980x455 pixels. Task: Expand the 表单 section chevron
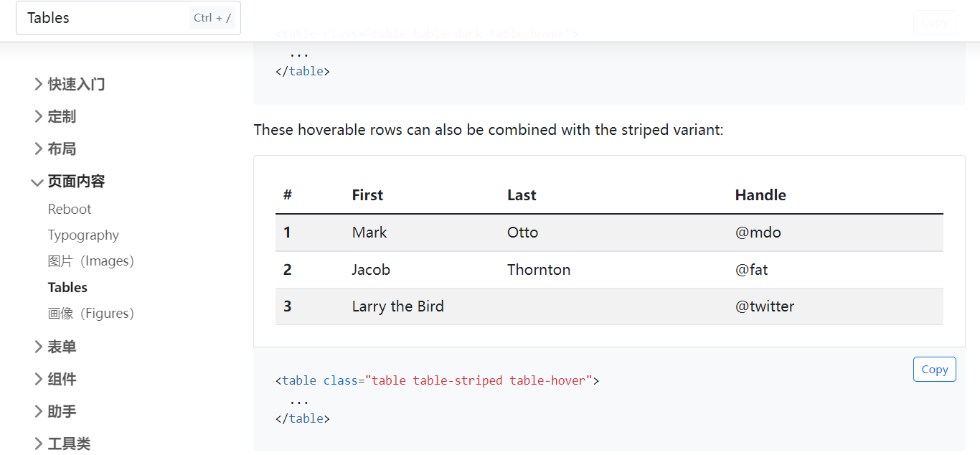pos(38,347)
